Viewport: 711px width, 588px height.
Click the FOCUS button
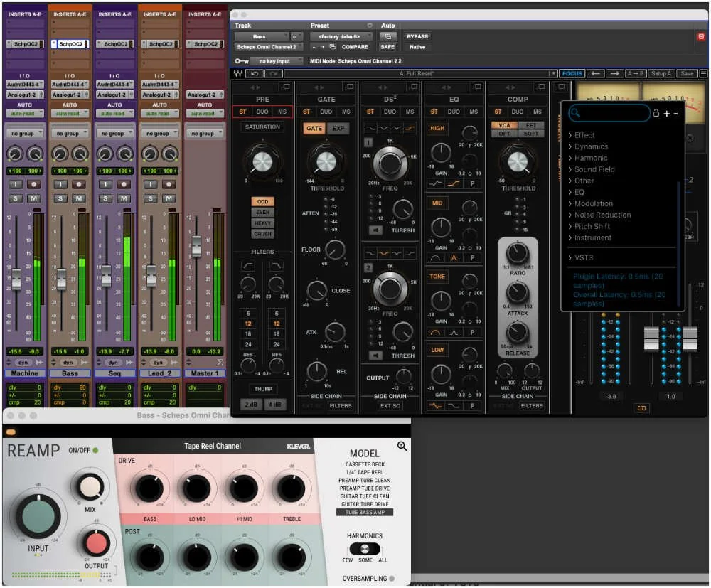572,73
